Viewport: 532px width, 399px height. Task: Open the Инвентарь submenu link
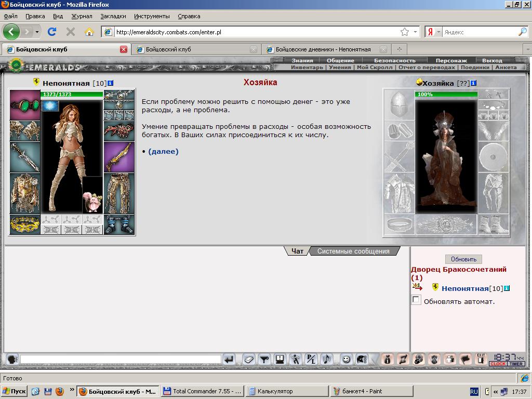307,67
